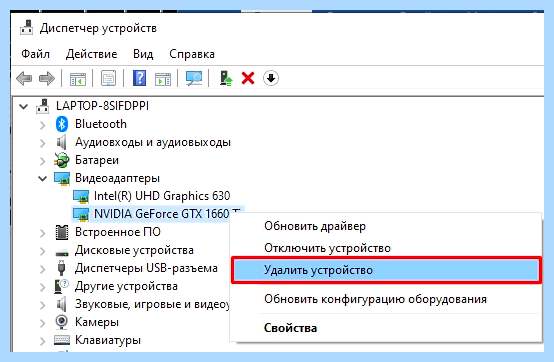Image resolution: width=554 pixels, height=362 pixels.
Task: Click the Встроенное ПО chip icon
Action: pos(62,232)
